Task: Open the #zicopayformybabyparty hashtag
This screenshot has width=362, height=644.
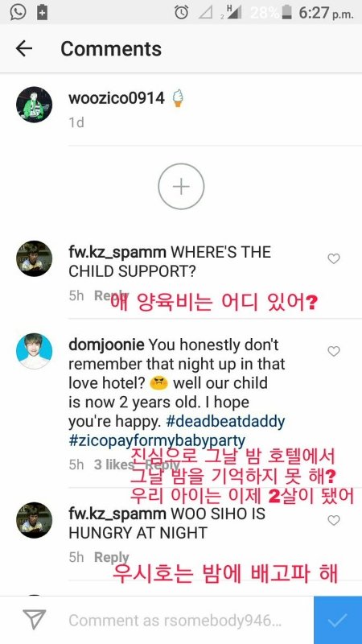Action: [x=157, y=441]
